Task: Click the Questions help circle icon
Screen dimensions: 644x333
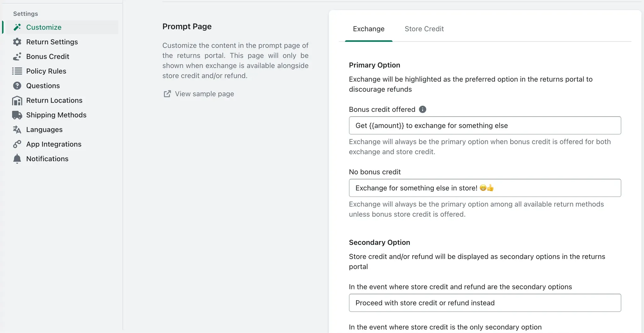Action: click(17, 86)
